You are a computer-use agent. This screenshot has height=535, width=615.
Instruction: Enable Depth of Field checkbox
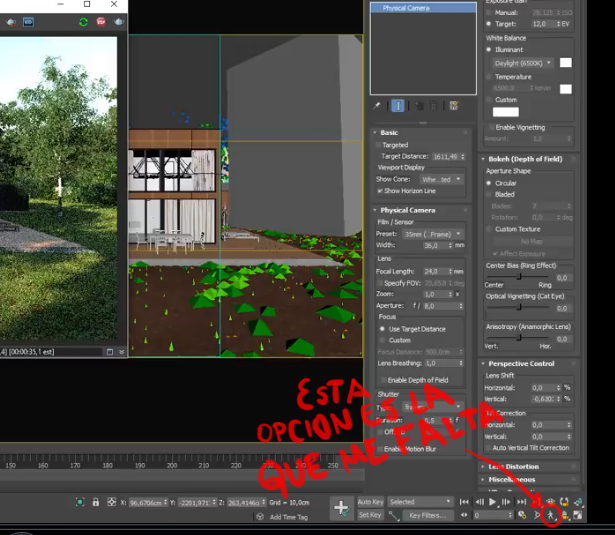[383, 380]
